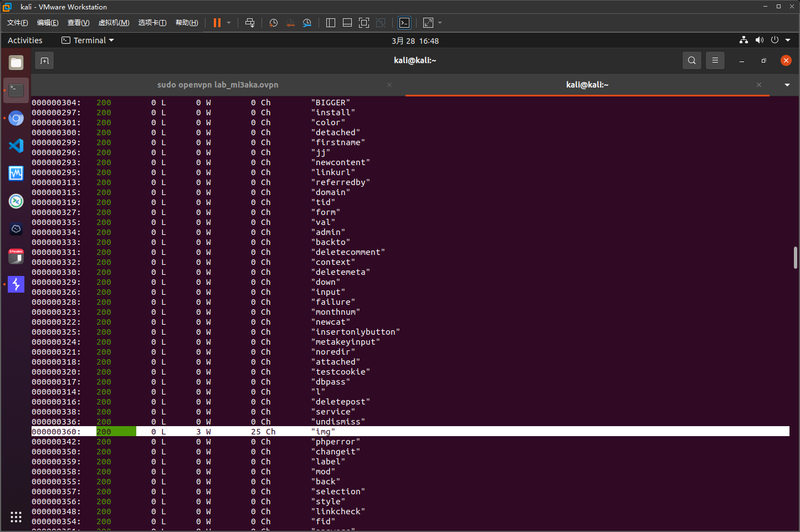Image resolution: width=800 pixels, height=532 pixels.
Task: Click the "referredby" payload text
Action: (341, 182)
